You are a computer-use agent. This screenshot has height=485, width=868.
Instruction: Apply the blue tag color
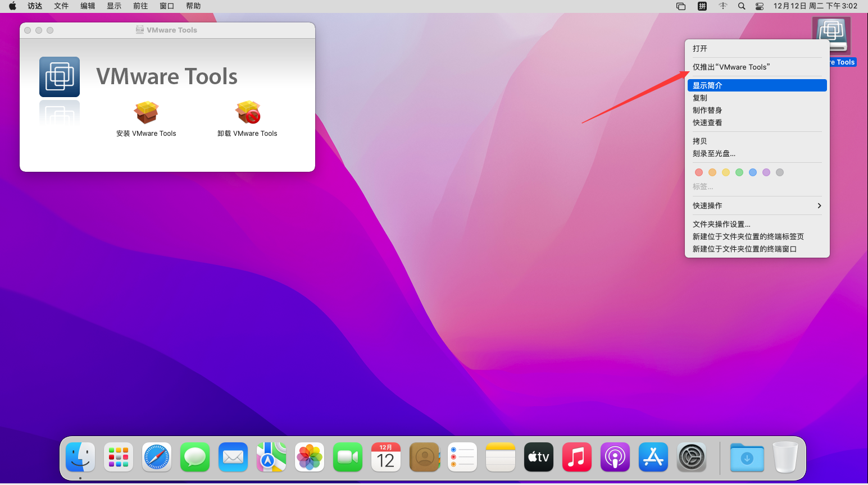753,172
